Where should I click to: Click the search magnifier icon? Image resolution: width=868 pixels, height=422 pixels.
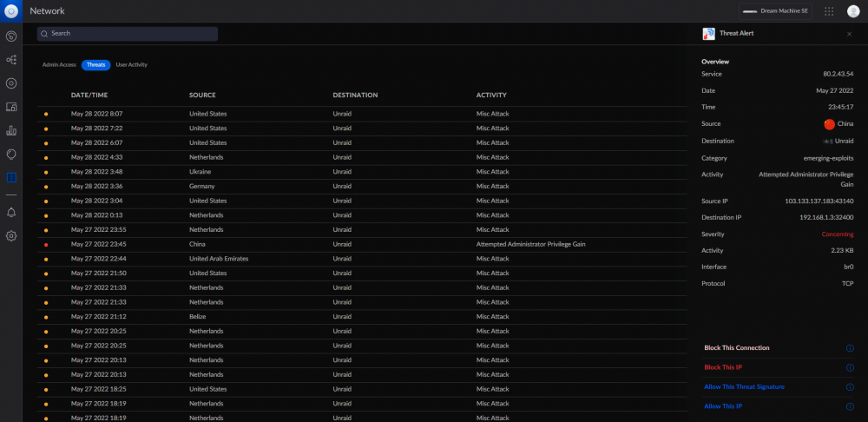pyautogui.click(x=44, y=34)
